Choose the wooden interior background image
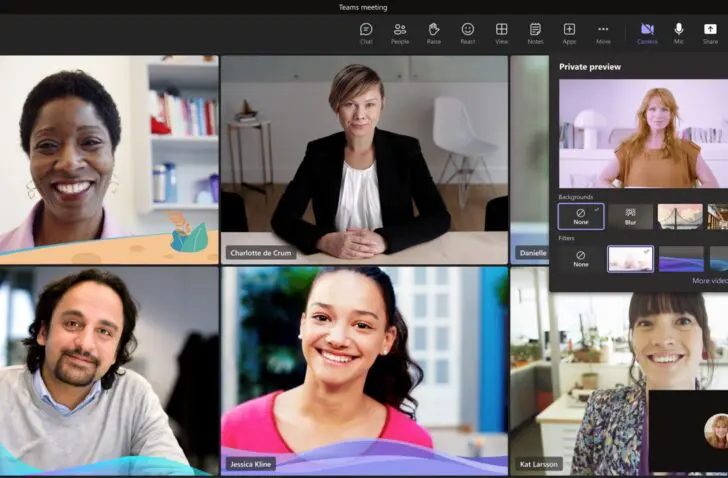 pyautogui.click(x=718, y=216)
